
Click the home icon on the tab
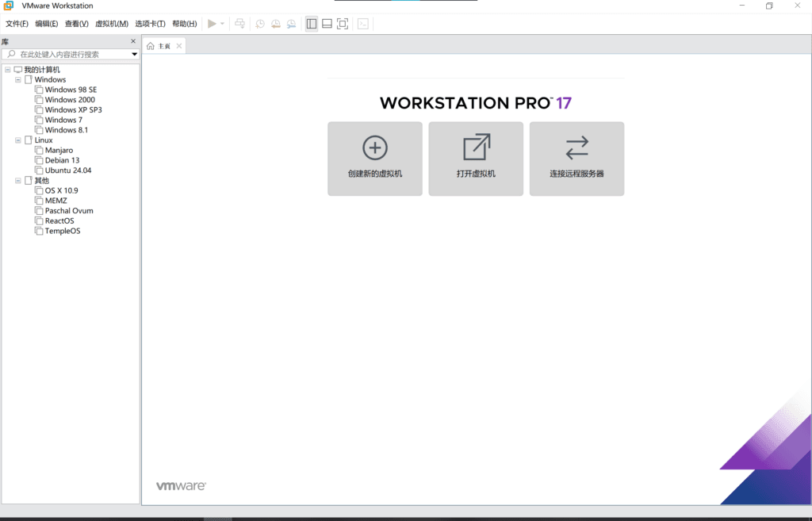pos(150,46)
